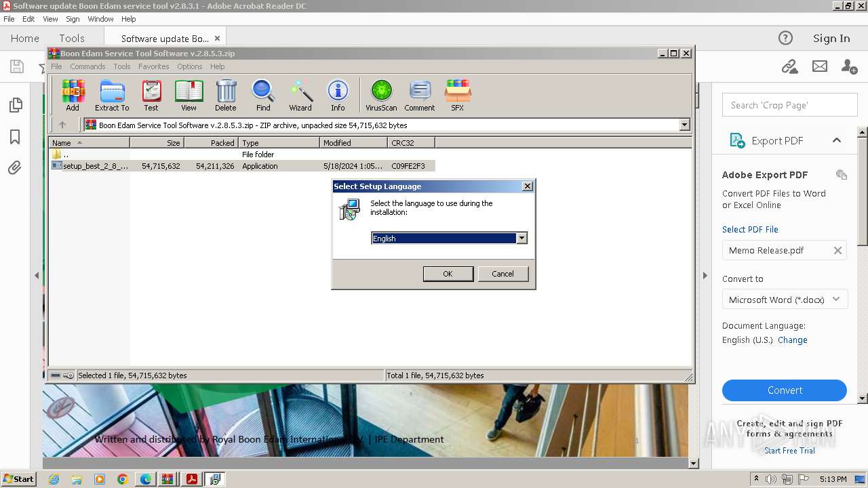The image size is (868, 488).
Task: Select the setup_best_2_8 file row
Action: tap(243, 166)
